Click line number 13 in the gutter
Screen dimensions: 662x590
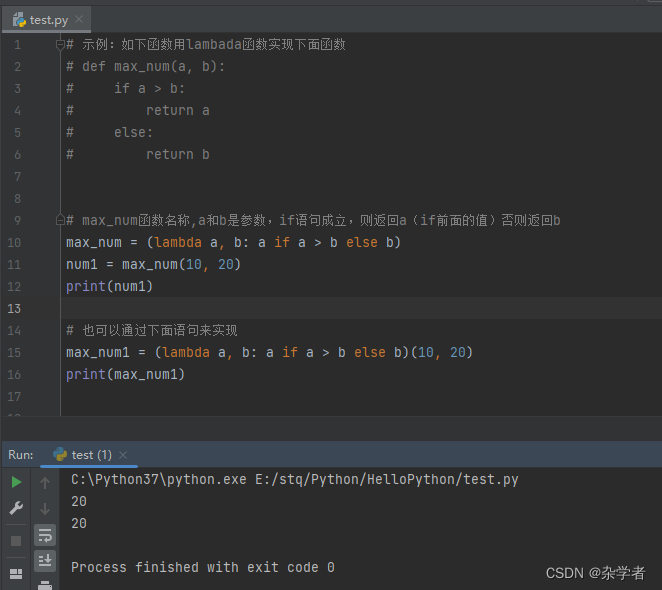(x=14, y=309)
